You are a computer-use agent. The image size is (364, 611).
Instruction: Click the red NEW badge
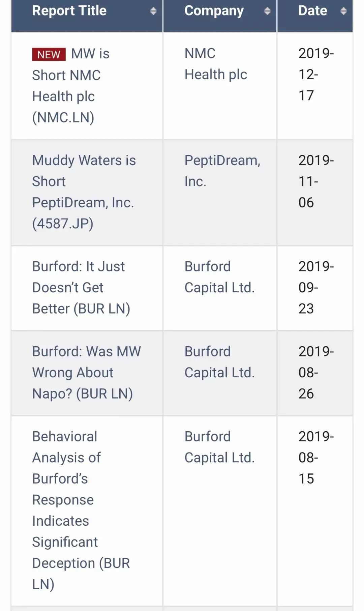49,54
